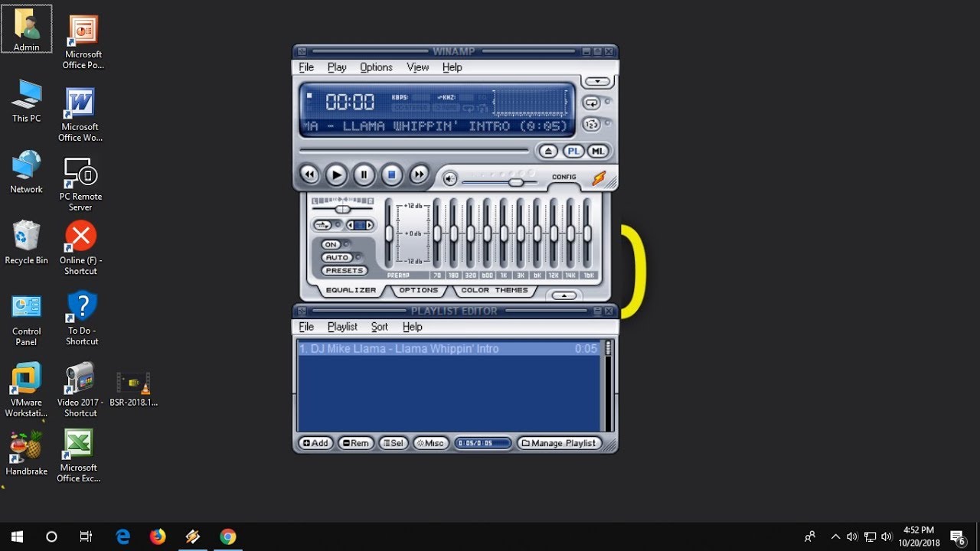Open Winamp Play menu
980x551 pixels.
(337, 67)
